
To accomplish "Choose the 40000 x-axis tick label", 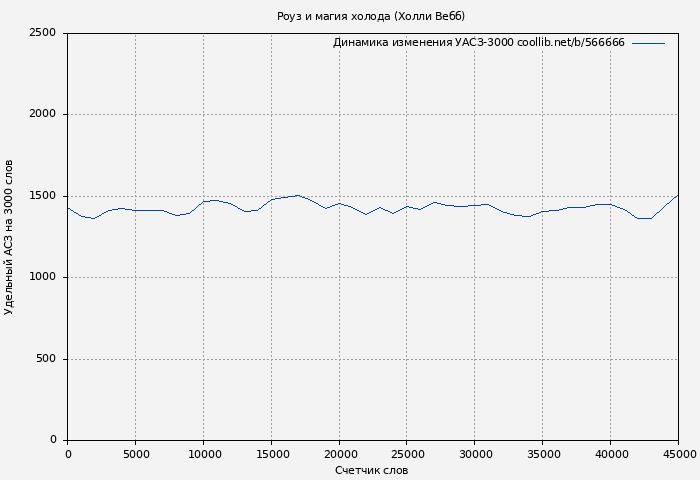I will (x=611, y=454).
